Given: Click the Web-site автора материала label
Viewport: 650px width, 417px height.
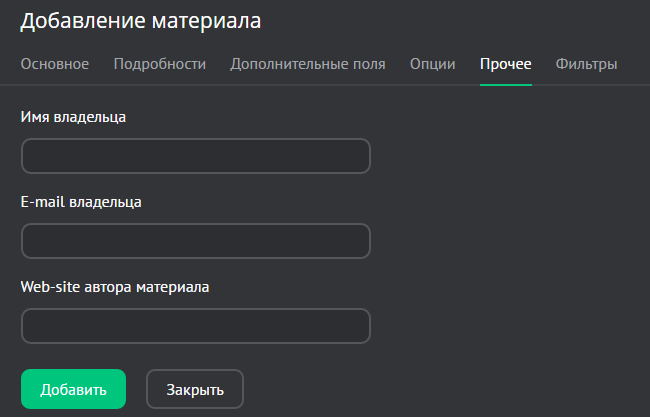Looking at the screenshot, I should click(115, 287).
